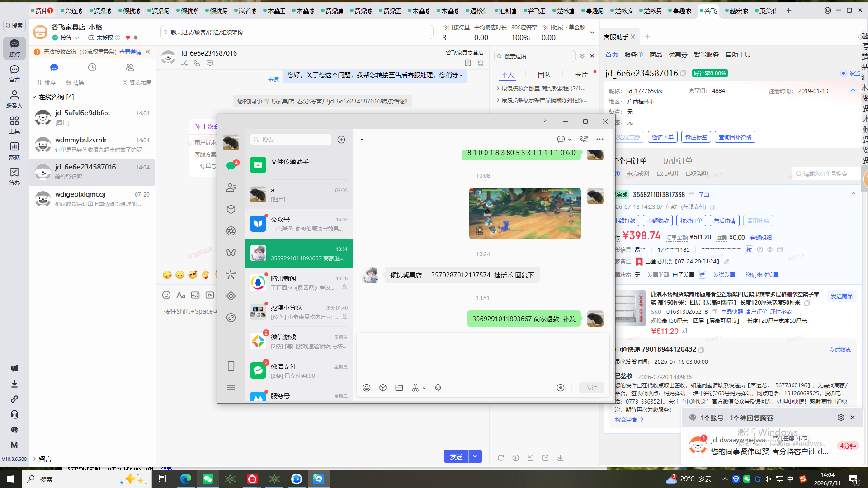Open the WeChat chat more-options ellipsis
868x488 pixels.
tap(600, 139)
